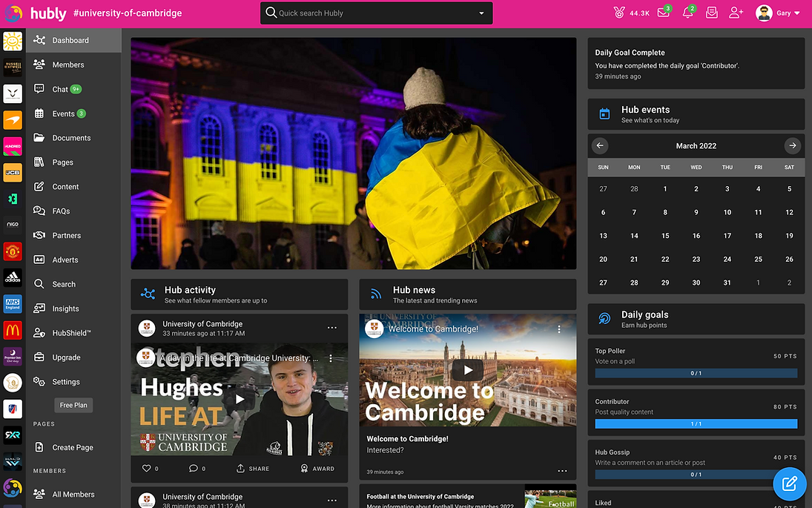
Task: Open the HubShield menu item
Action: click(73, 332)
